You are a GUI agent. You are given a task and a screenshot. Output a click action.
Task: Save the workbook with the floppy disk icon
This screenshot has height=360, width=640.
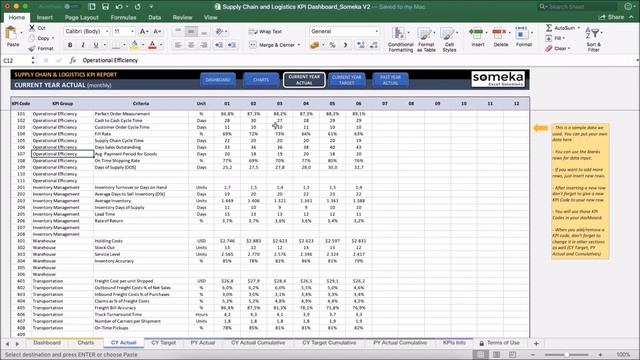(105, 7)
